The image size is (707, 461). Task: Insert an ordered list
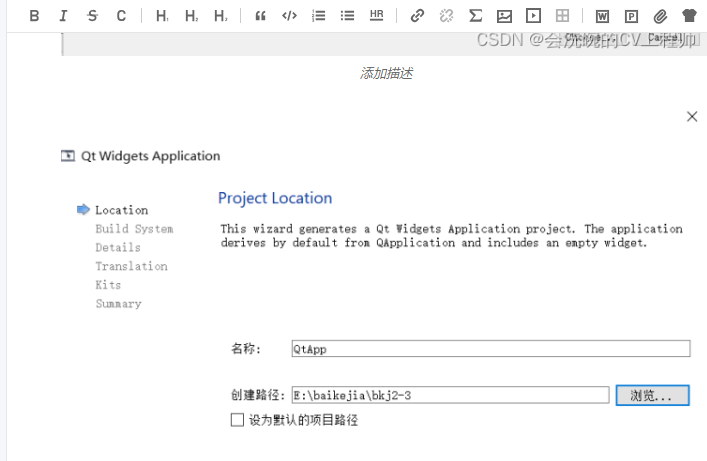[x=318, y=16]
